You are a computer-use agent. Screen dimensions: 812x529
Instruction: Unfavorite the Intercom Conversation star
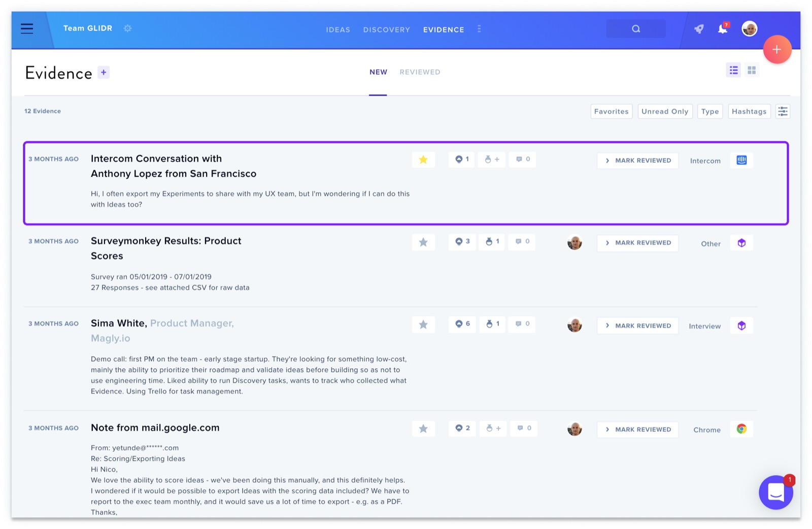click(x=423, y=160)
